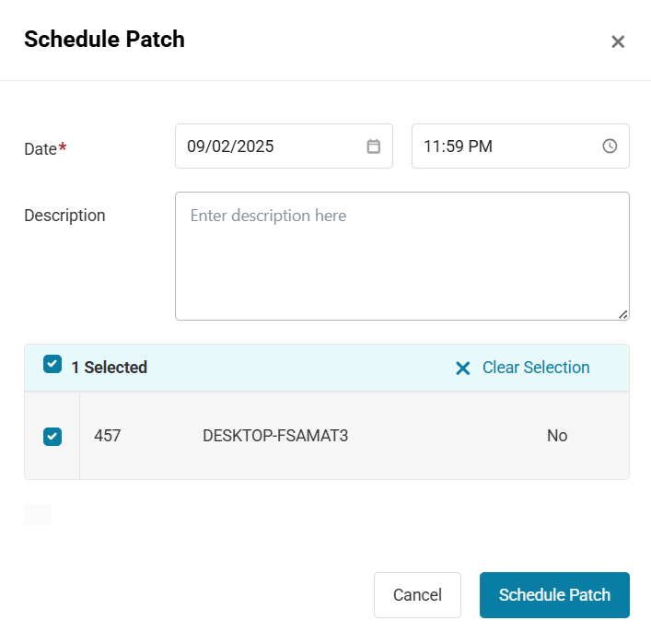Click into the Description text area
The width and height of the screenshot is (651, 644).
401,256
